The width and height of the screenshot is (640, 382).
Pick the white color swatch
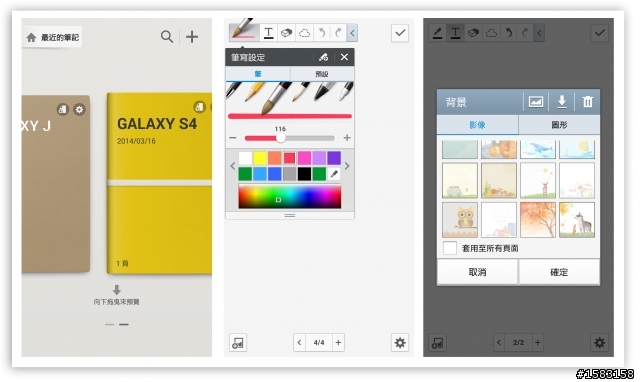(245, 158)
